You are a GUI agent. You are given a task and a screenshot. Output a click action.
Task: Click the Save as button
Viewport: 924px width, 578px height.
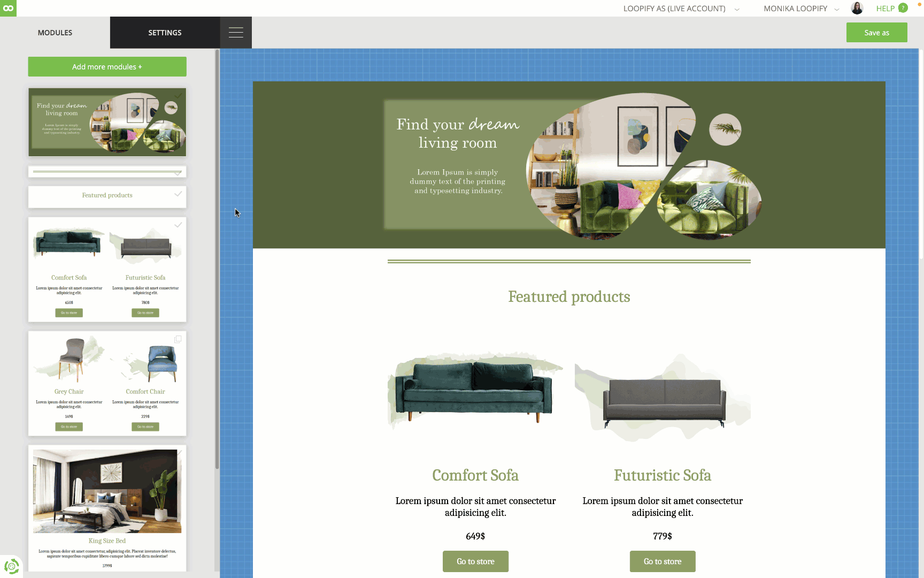pyautogui.click(x=876, y=33)
